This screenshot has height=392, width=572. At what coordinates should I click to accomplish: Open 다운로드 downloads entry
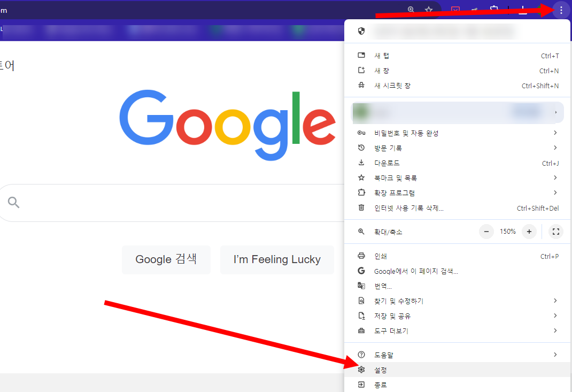point(458,163)
